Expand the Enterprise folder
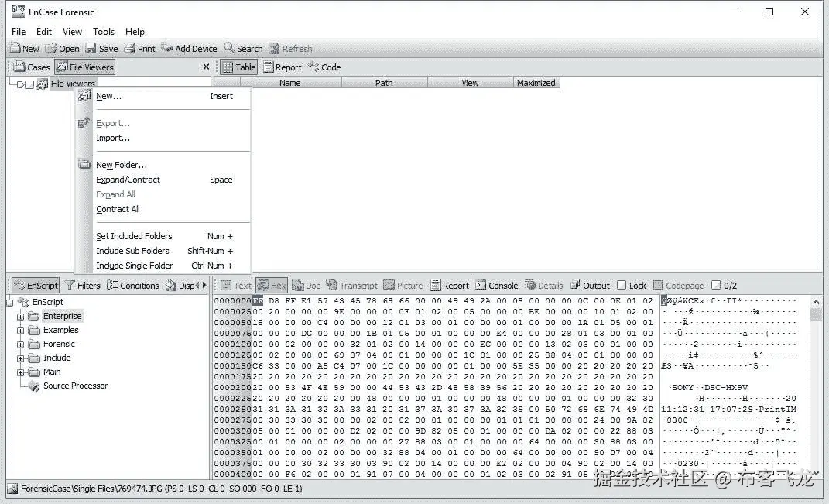The width and height of the screenshot is (829, 504). point(20,317)
